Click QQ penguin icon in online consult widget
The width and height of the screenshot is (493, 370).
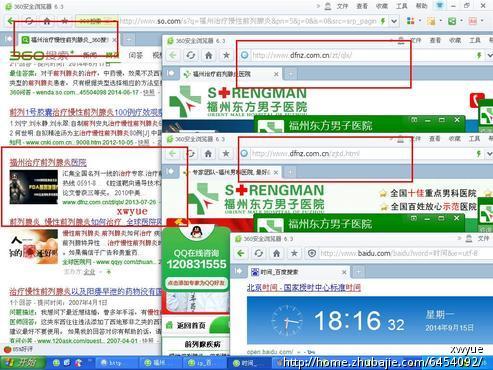click(196, 232)
